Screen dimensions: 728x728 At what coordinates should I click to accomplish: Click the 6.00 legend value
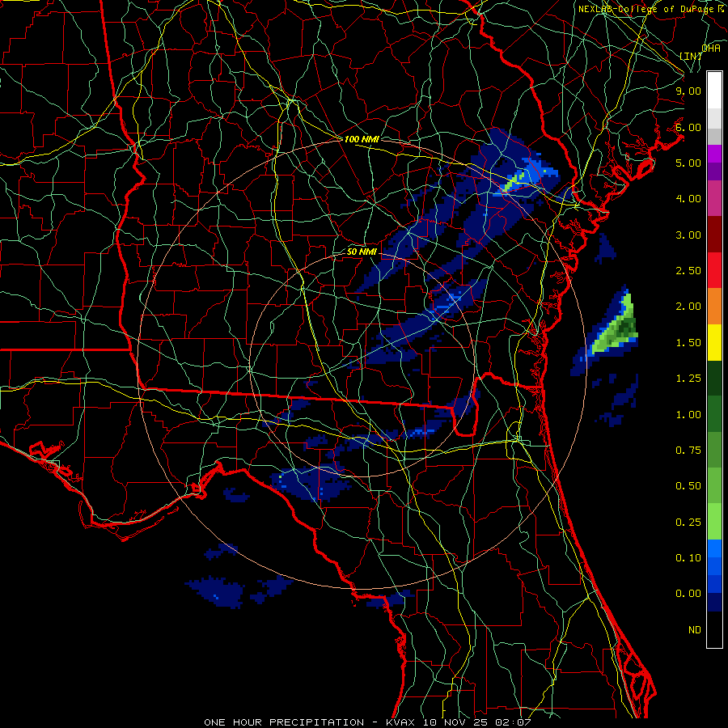[688, 127]
